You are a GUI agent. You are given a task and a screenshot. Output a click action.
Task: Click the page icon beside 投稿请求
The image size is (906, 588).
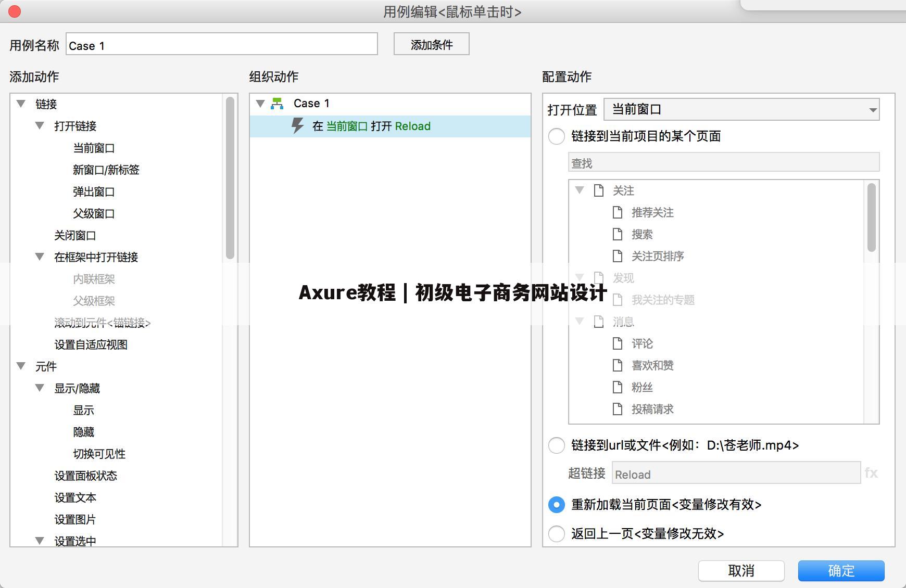618,409
